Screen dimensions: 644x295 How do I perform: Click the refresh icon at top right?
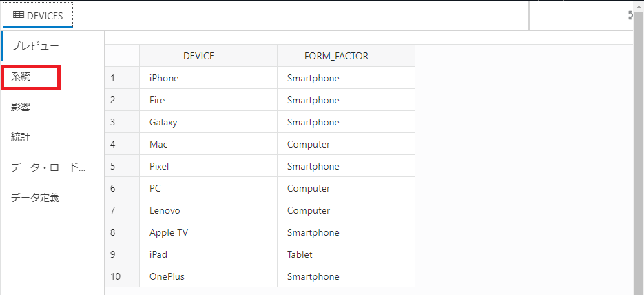[x=632, y=15]
